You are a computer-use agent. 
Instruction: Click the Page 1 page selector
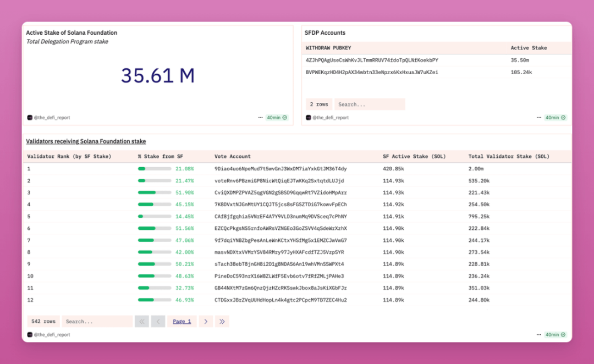182,322
